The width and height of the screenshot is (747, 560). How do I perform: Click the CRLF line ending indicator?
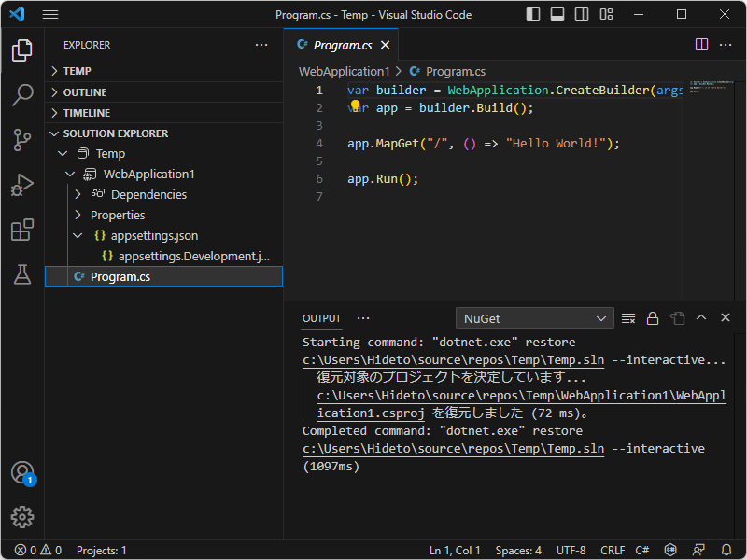click(613, 551)
